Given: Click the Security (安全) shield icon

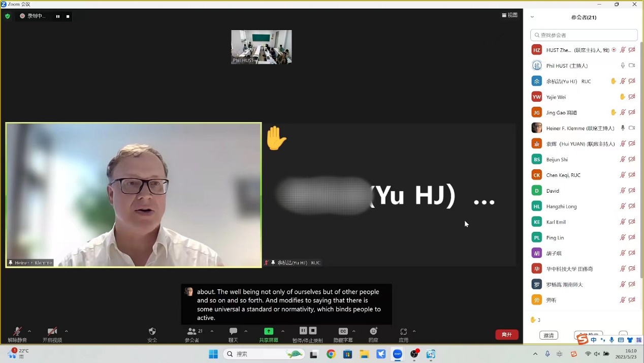Looking at the screenshot, I should point(152,331).
